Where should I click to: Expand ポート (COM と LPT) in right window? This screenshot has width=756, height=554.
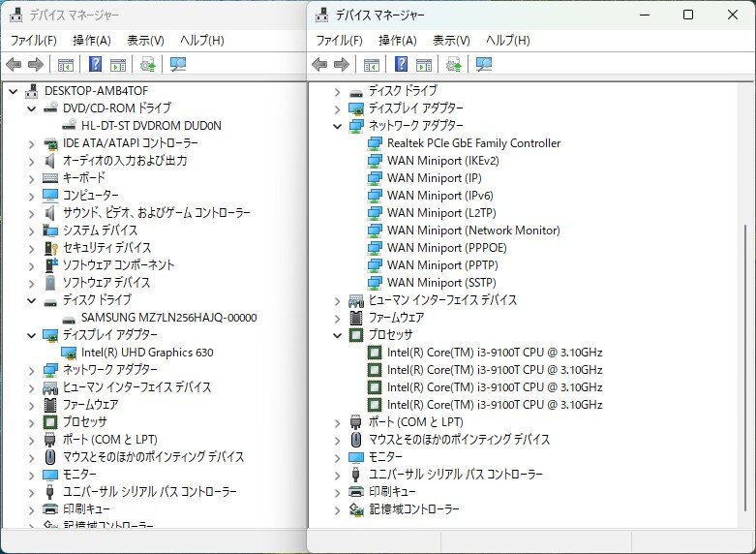click(x=338, y=422)
